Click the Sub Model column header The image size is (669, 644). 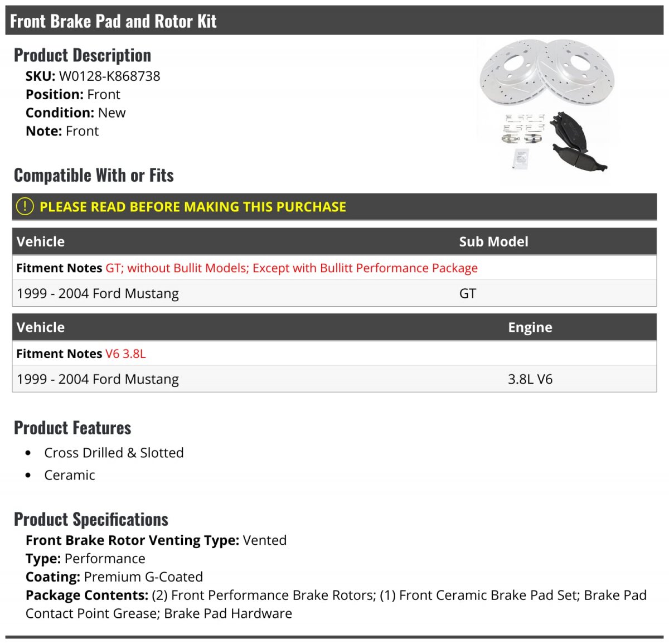tap(493, 241)
